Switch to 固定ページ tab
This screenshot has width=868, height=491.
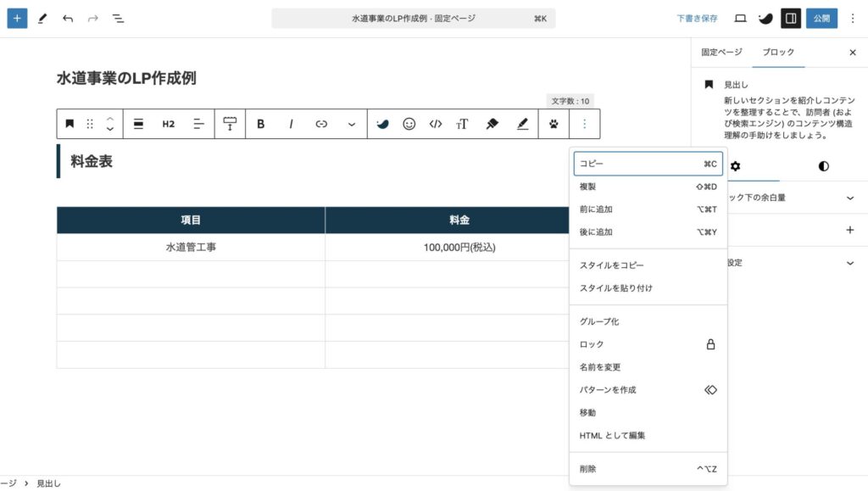tap(721, 52)
